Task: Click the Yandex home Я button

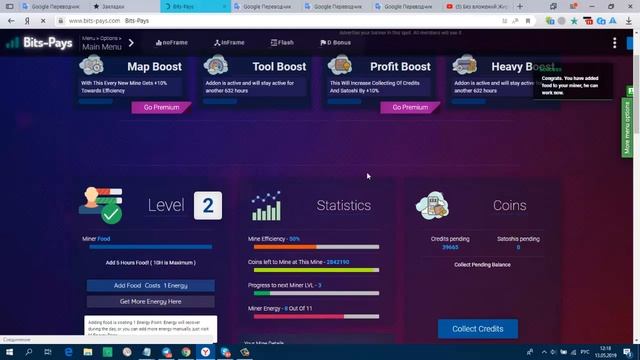Action: pos(27,21)
